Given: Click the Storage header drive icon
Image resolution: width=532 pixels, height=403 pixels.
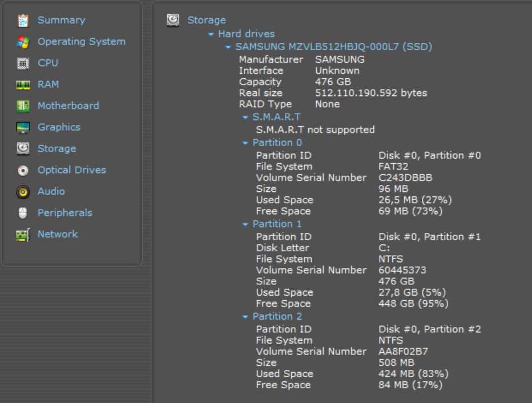Looking at the screenshot, I should coord(173,21).
